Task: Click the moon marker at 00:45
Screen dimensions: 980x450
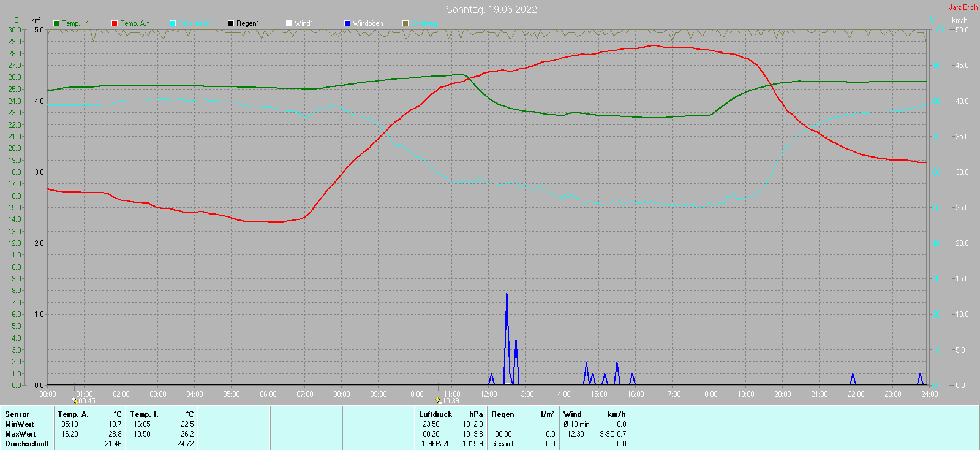Action: pos(75,400)
